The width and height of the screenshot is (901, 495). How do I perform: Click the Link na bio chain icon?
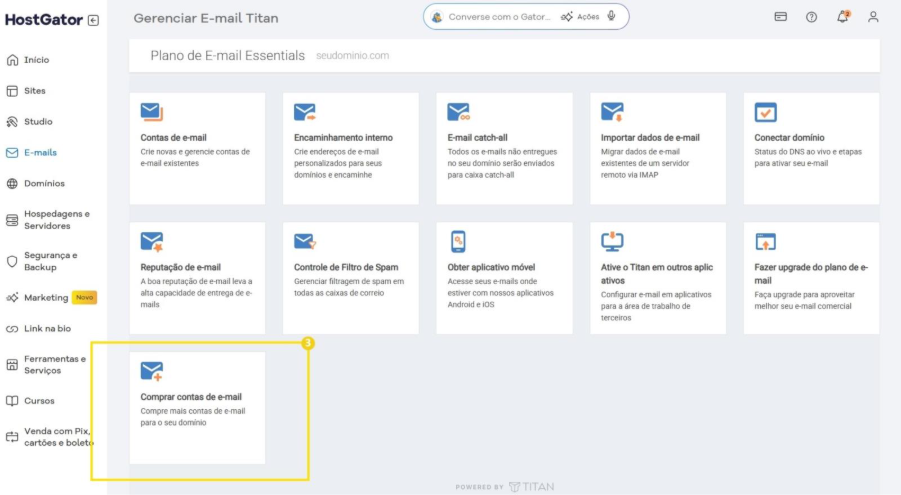coord(12,329)
